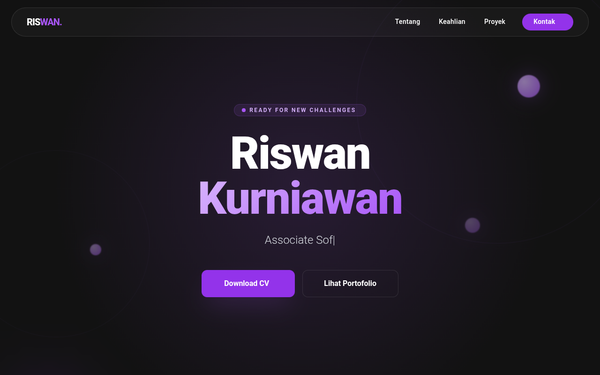Go to the Keahlian section link
Image resolution: width=600 pixels, height=375 pixels.
coord(452,22)
